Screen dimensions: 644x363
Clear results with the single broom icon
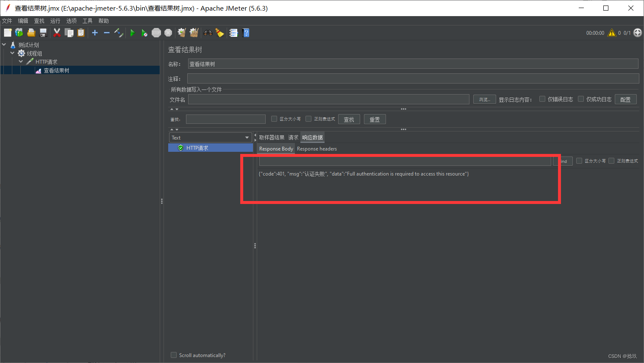click(x=182, y=33)
